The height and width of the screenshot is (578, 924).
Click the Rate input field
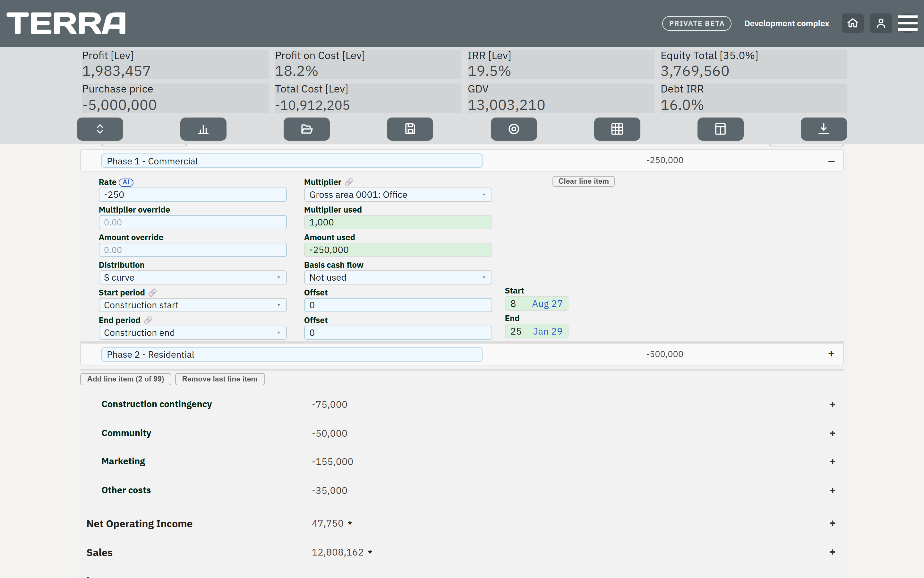(x=193, y=195)
